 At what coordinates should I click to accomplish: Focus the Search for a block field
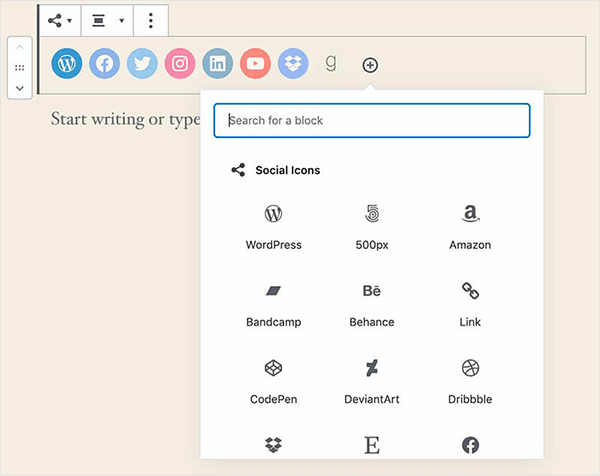(371, 120)
